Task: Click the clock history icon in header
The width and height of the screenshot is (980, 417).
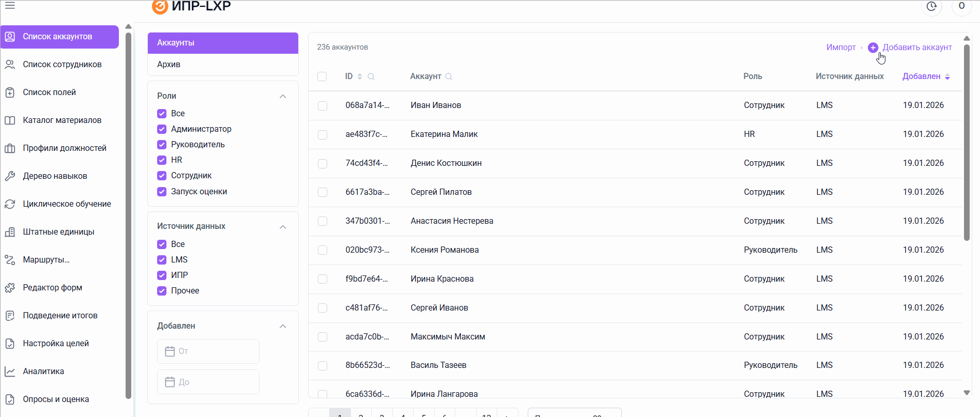Action: click(931, 7)
